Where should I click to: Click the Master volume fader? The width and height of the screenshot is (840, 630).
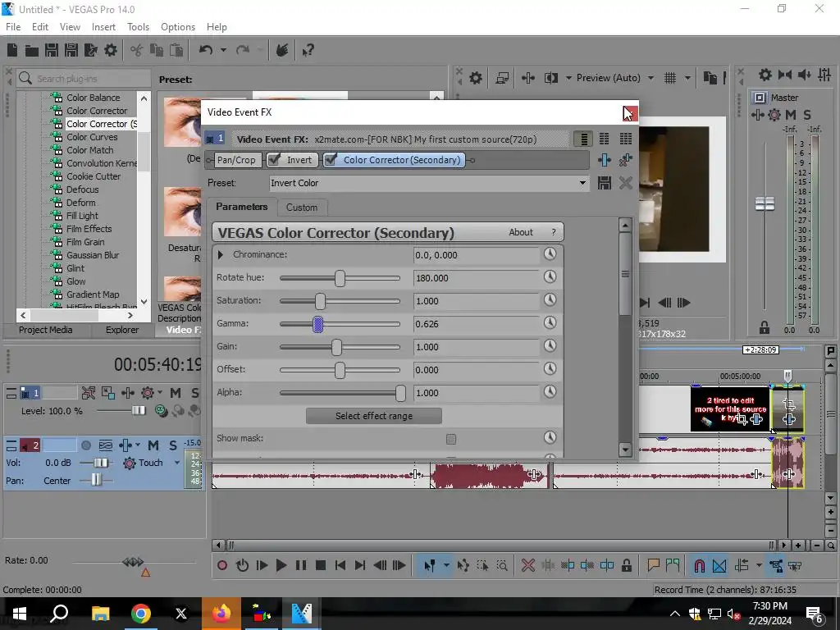[765, 203]
